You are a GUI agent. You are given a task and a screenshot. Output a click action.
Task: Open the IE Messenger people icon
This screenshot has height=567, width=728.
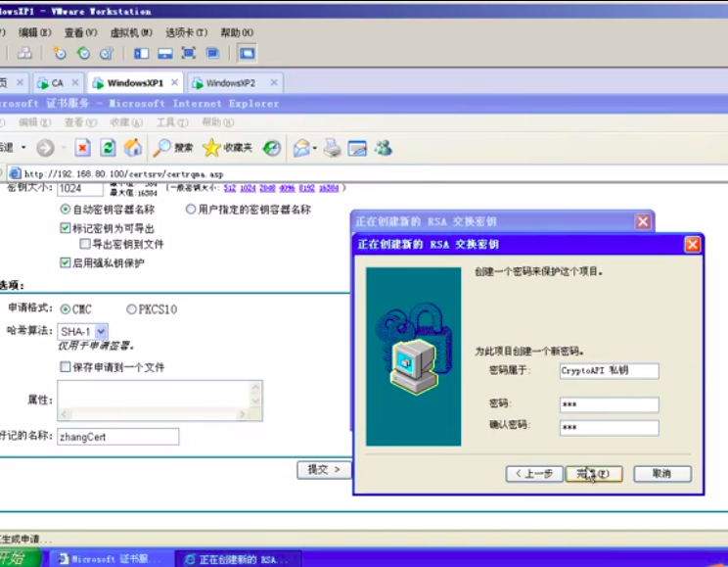[x=384, y=148]
